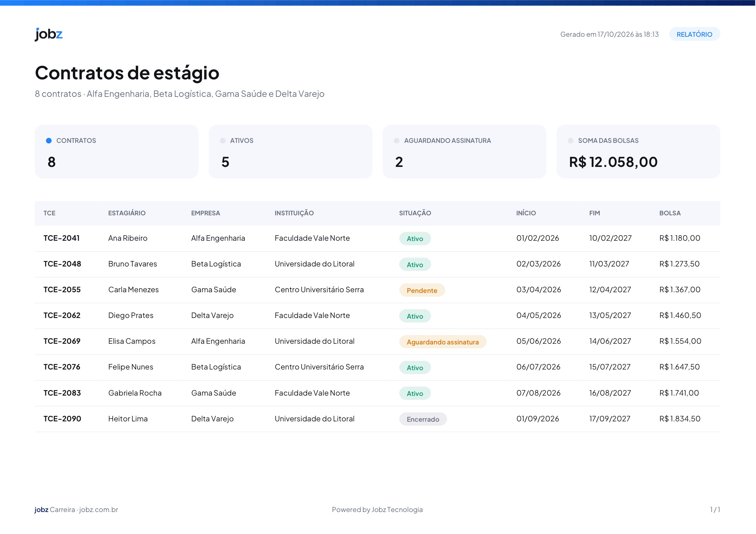This screenshot has height=534, width=756.
Task: Click the bolsa value R$ 1.180,00
Action: [680, 238]
